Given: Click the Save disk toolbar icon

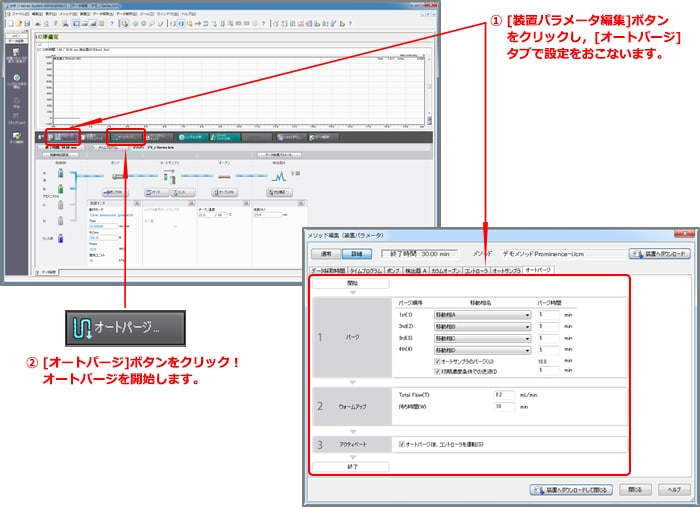Looking at the screenshot, I should tap(27, 24).
